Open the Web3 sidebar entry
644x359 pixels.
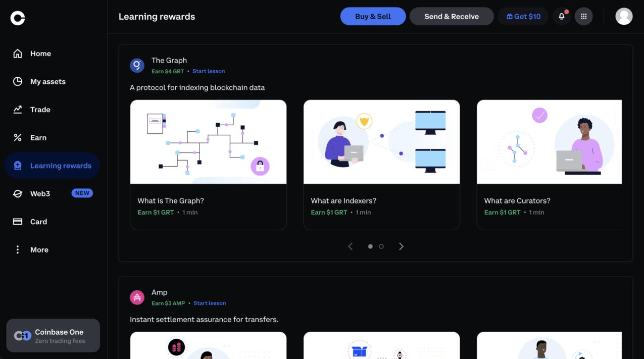[x=40, y=193]
